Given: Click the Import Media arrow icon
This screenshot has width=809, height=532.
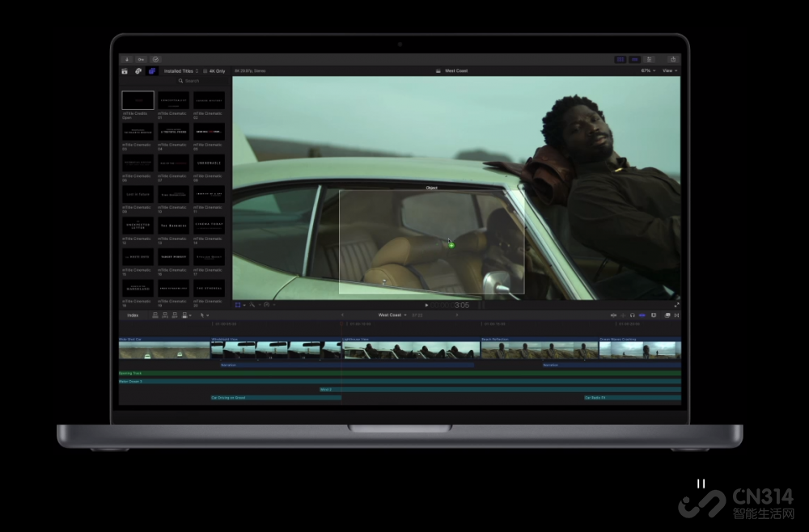Looking at the screenshot, I should pos(127,59).
